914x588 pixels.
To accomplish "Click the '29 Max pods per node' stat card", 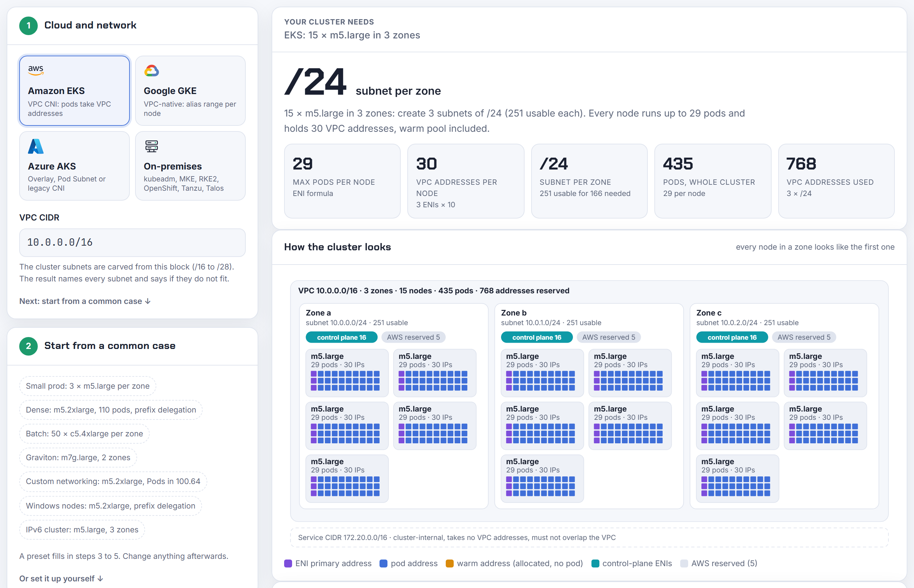I will pyautogui.click(x=342, y=181).
